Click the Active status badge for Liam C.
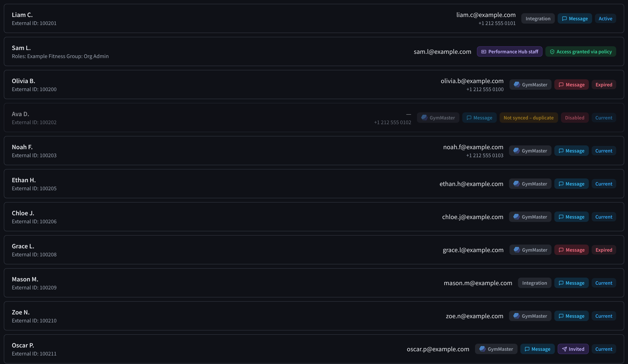This screenshot has height=364, width=628. [605, 19]
